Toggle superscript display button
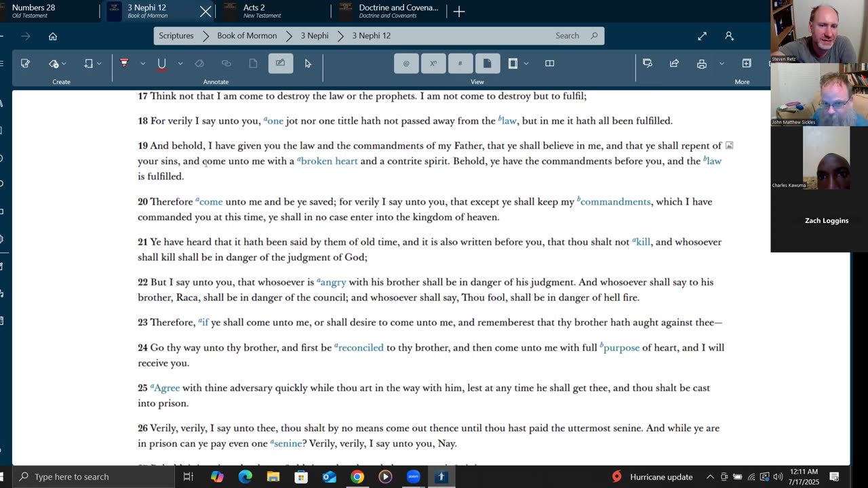The width and height of the screenshot is (868, 488). 433,63
